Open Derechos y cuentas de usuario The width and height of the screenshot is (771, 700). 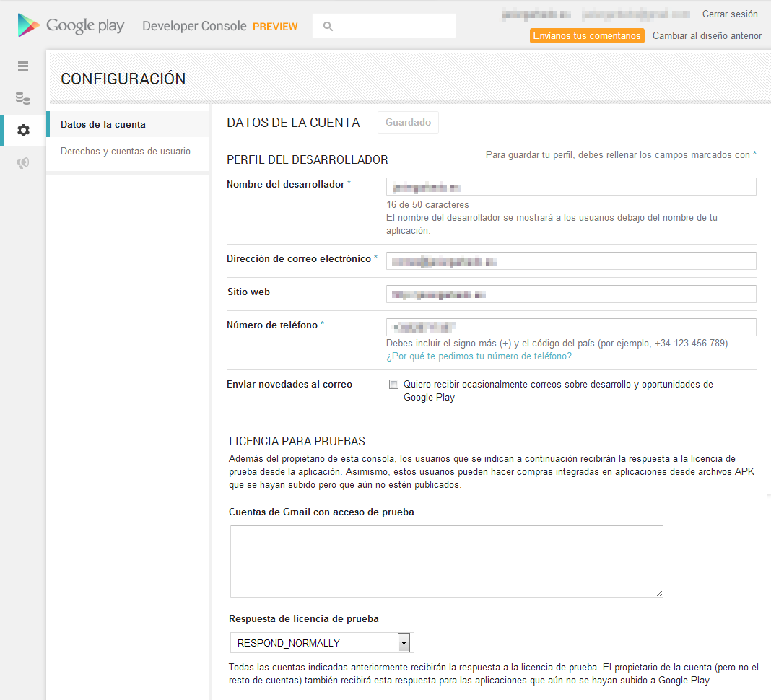coord(126,152)
